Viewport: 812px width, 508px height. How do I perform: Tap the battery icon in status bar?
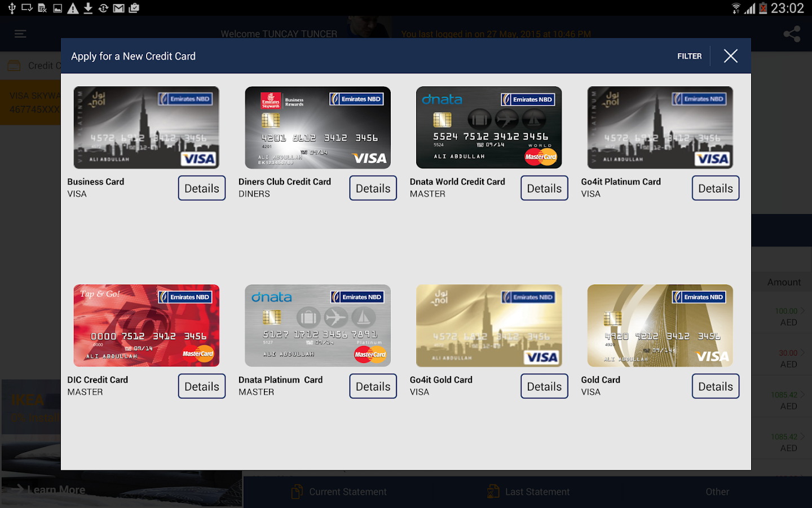click(763, 8)
